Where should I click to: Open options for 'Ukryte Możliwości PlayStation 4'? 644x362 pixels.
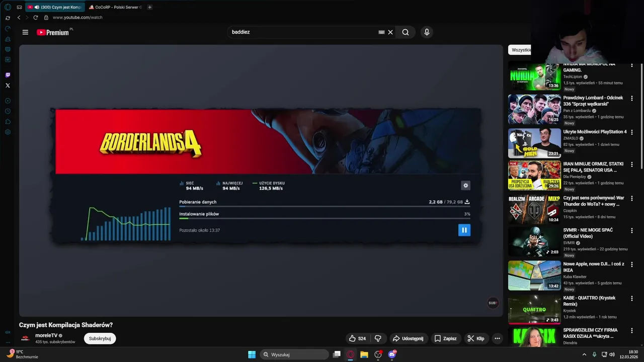(x=632, y=132)
